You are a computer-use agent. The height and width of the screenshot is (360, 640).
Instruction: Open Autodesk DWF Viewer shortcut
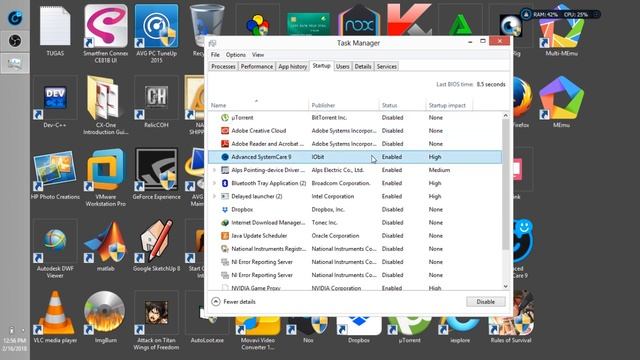coord(55,249)
